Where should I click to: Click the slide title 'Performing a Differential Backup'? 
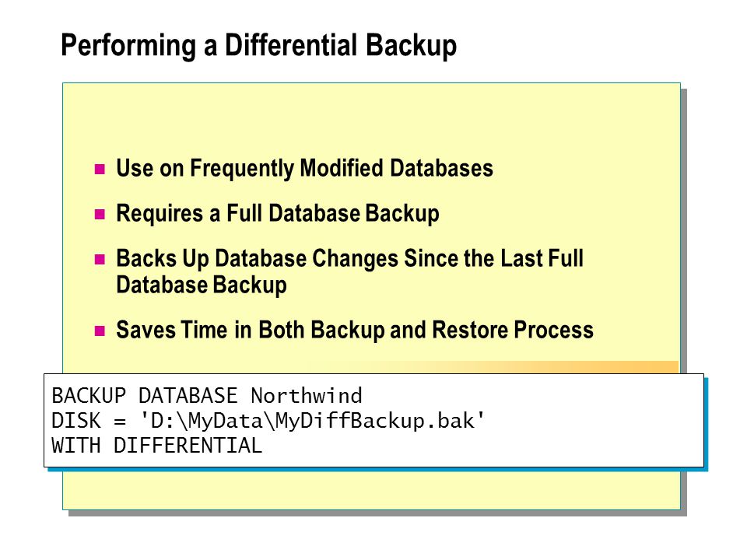(258, 46)
